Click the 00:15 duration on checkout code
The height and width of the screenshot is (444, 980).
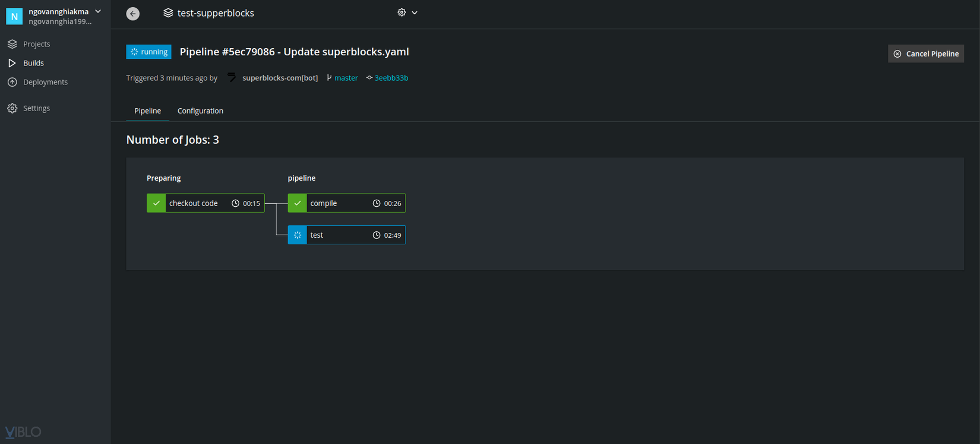[251, 203]
